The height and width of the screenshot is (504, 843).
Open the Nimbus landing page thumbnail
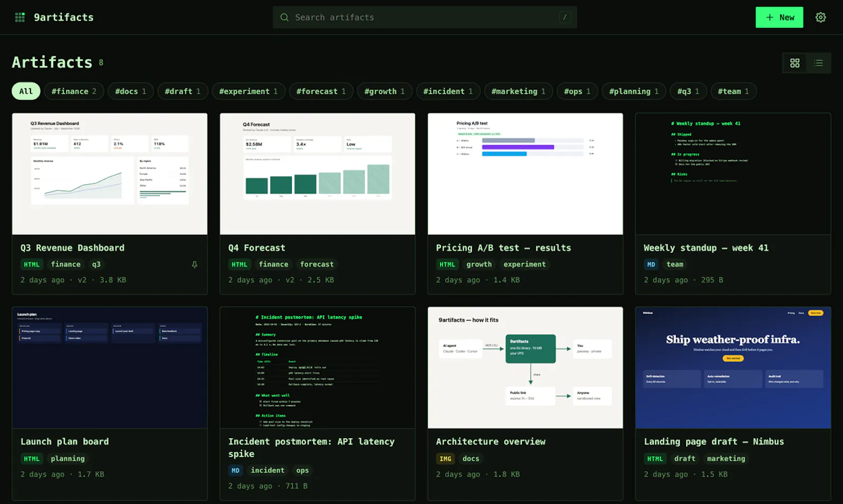733,368
